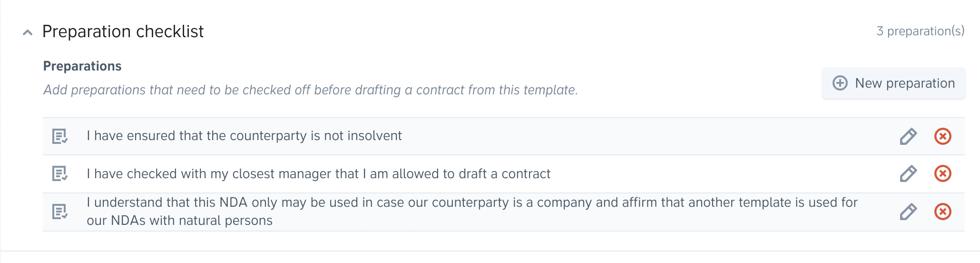Click the italic preparations description text

coord(310,90)
